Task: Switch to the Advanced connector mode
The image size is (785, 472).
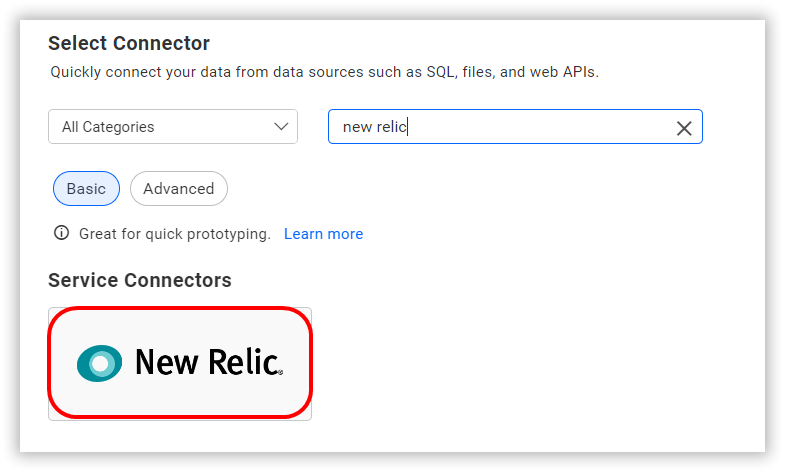Action: click(x=179, y=189)
